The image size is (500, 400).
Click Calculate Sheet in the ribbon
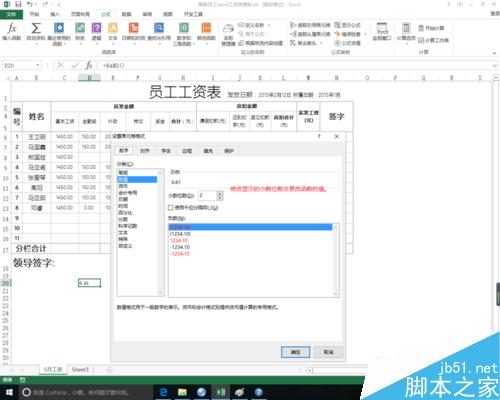coord(433,40)
